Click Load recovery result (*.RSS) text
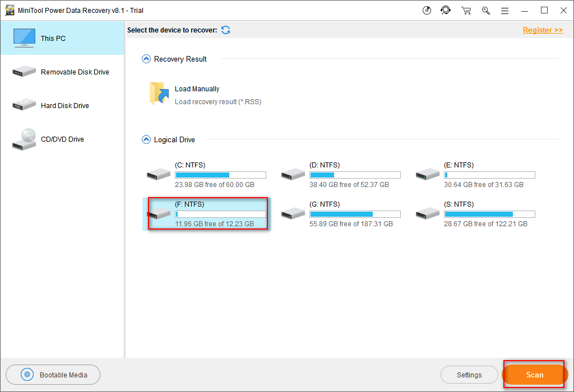 coord(218,102)
